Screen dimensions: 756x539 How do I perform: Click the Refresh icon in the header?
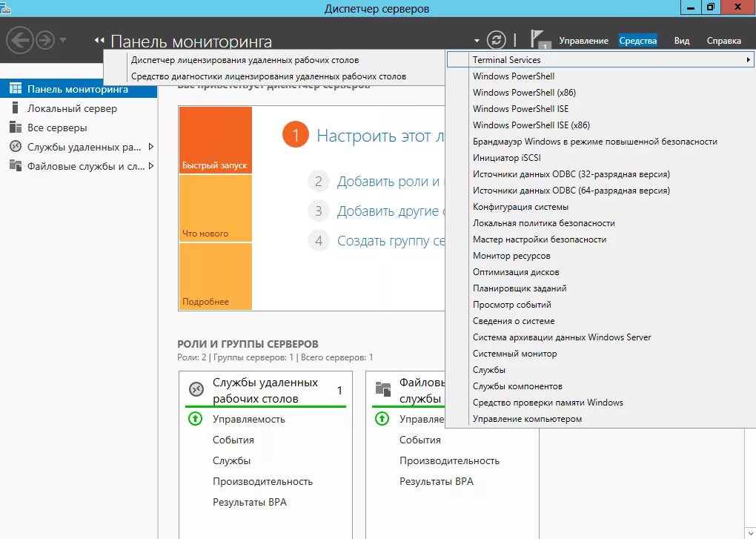[496, 40]
